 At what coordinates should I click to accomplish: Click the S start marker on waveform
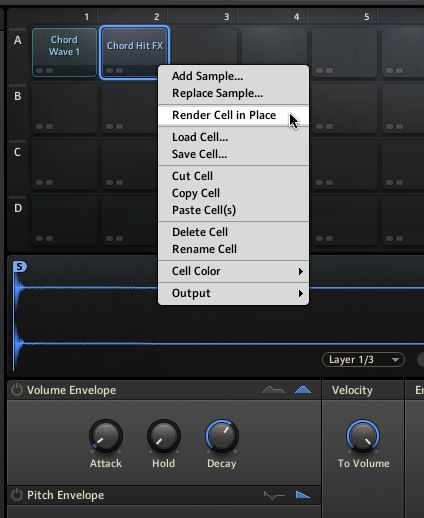(19, 267)
